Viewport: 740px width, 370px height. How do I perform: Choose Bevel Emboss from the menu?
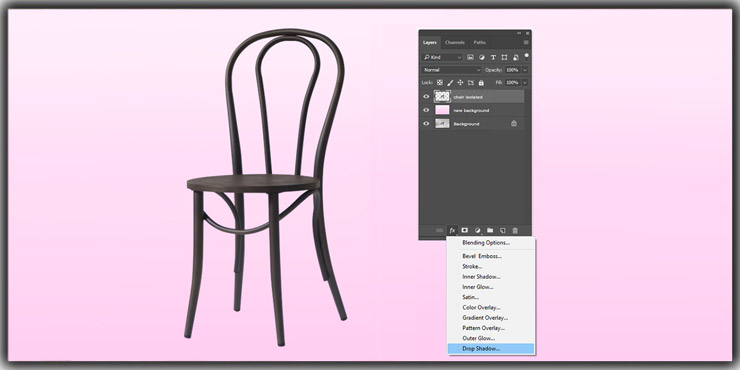tap(491, 256)
